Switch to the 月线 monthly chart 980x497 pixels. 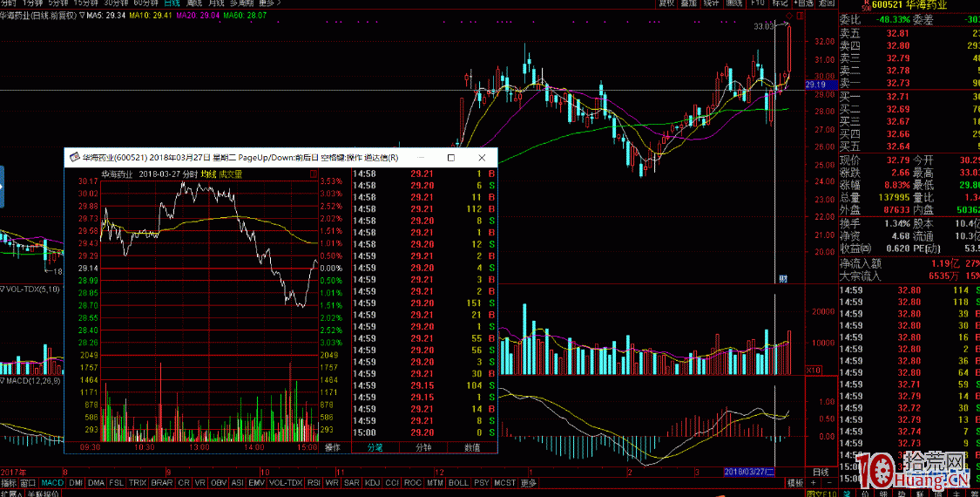click(217, 3)
